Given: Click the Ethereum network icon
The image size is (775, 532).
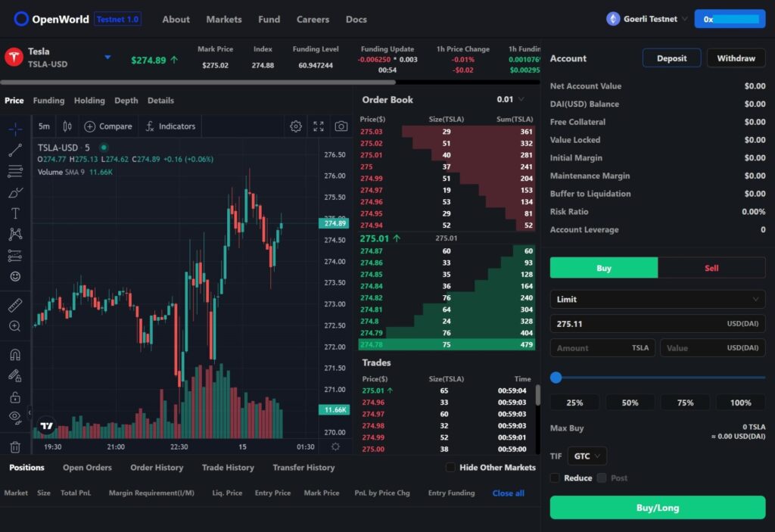Looking at the screenshot, I should coord(613,19).
